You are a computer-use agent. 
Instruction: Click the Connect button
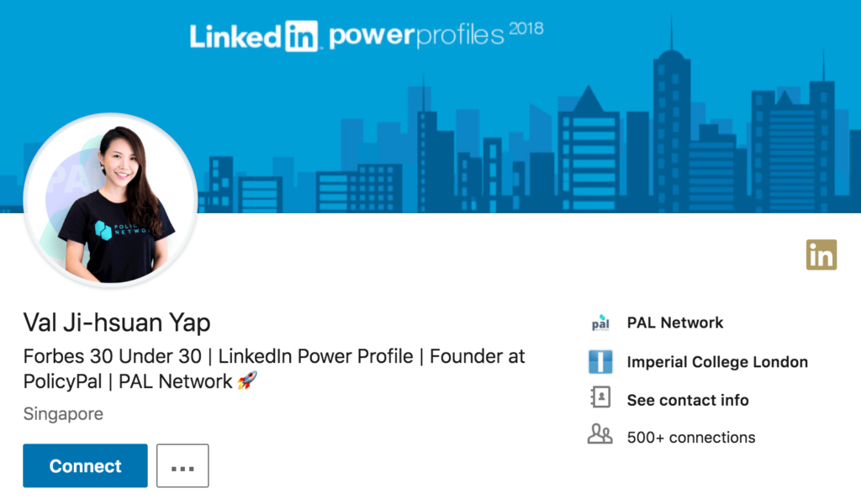(x=84, y=465)
